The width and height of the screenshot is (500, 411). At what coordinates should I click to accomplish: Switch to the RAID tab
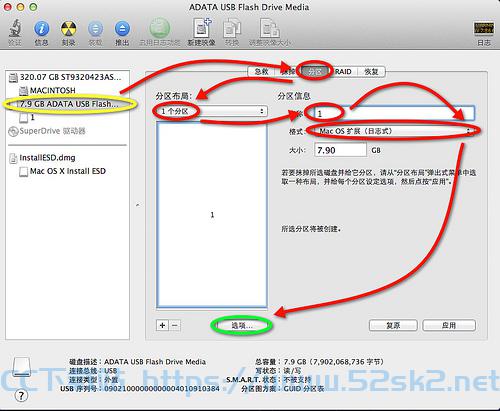pyautogui.click(x=343, y=72)
